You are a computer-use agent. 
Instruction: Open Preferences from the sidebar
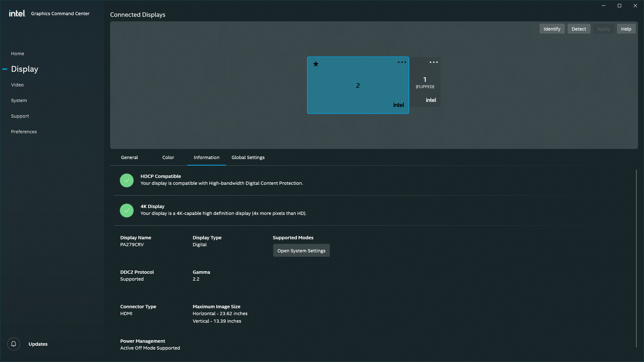click(x=24, y=131)
